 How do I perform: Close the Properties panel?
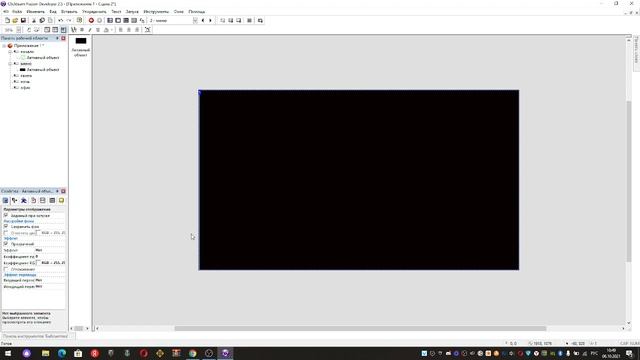click(x=63, y=191)
